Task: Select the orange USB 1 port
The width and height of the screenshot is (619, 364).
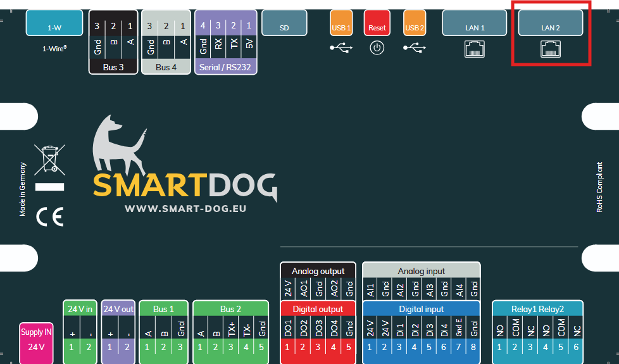Action: coord(341,28)
